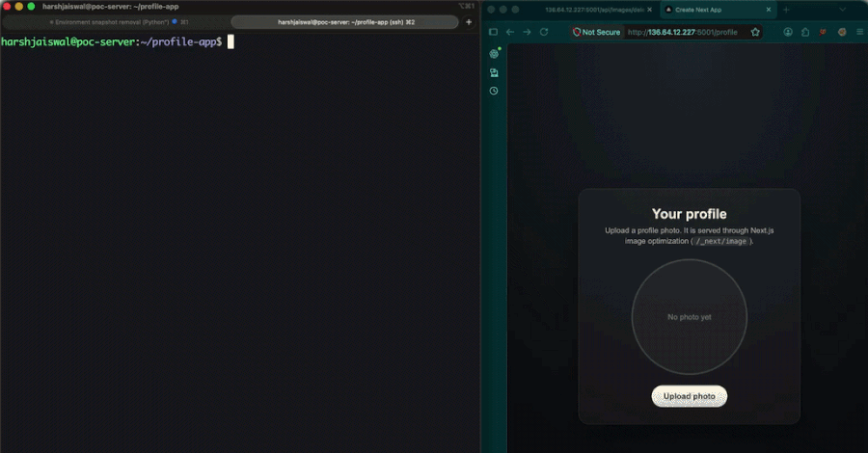Switch to Environment snapshot removal terminal tab

(117, 22)
